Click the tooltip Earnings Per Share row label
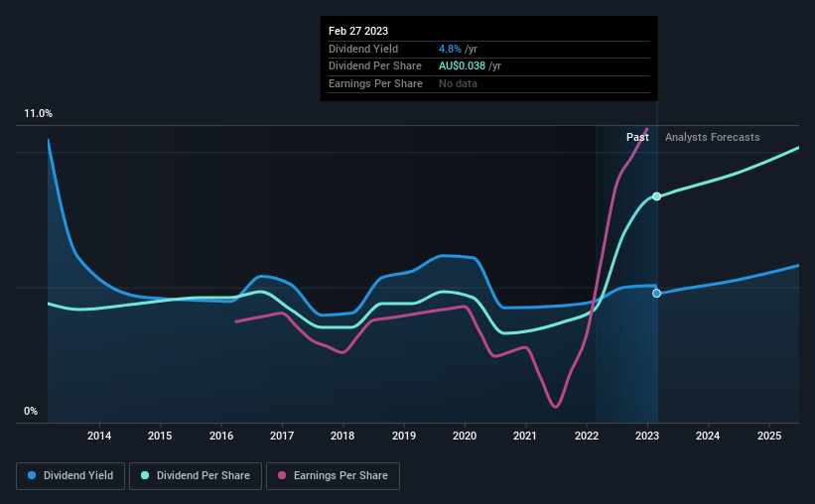Viewport: 815px width, 504px height. (375, 83)
